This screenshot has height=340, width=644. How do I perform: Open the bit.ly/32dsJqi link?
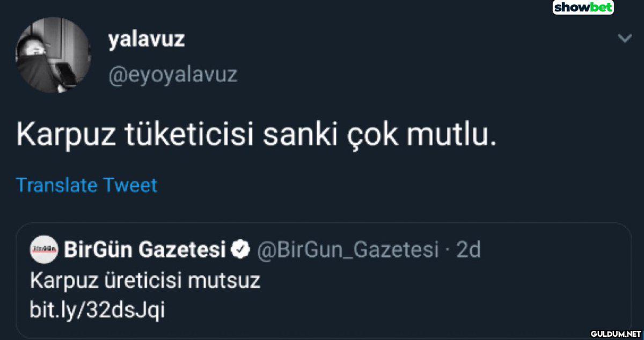pos(97,310)
